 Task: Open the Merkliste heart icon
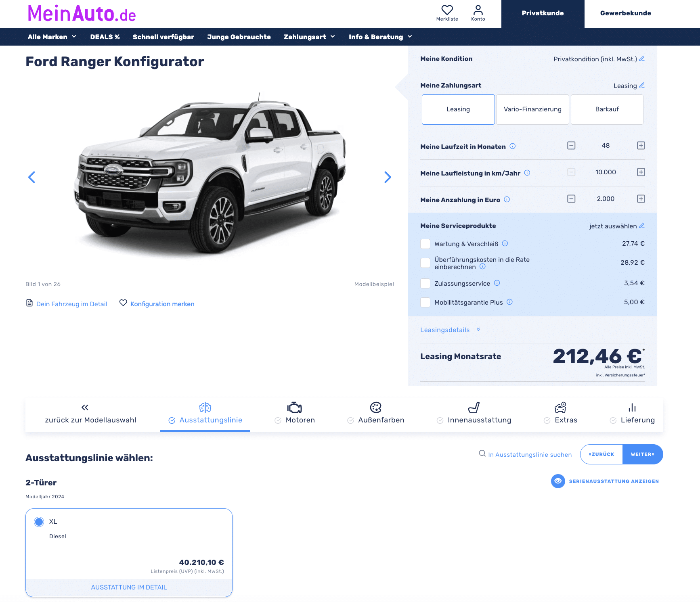(447, 10)
